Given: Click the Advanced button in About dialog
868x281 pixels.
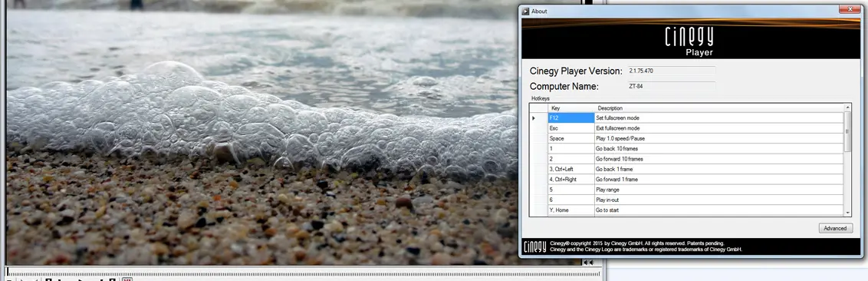Looking at the screenshot, I should tap(835, 228).
